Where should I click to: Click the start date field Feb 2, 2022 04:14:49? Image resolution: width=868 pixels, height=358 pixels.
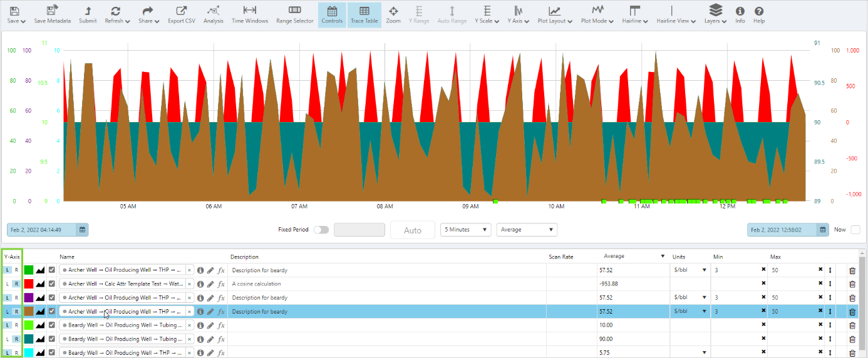pos(43,230)
